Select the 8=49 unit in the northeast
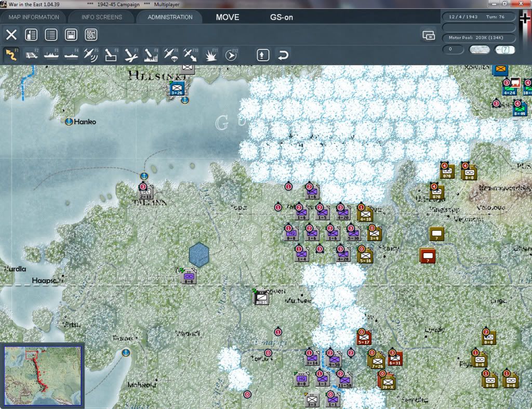This screenshot has height=409, width=532. 520,109
